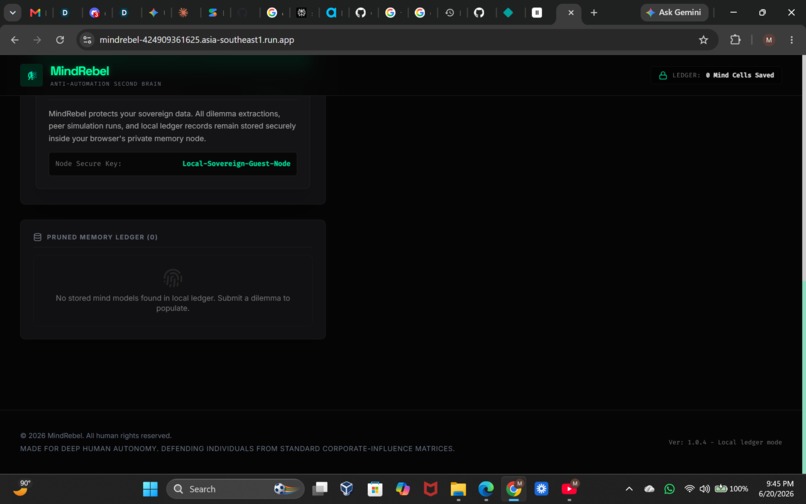Screen dimensions: 806x504
Task: Click 'No stored mind models found' message
Action: [x=173, y=303]
